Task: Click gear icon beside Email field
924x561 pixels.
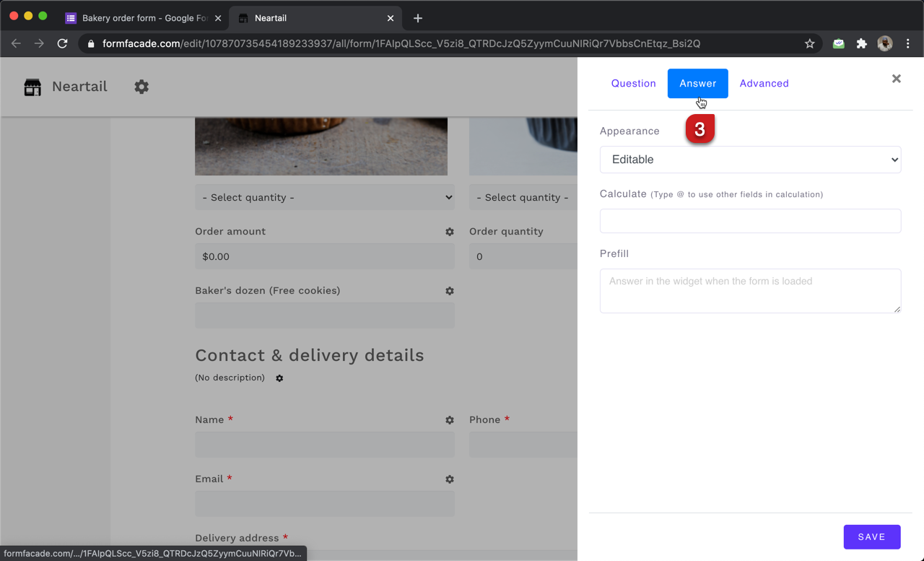Action: [449, 479]
